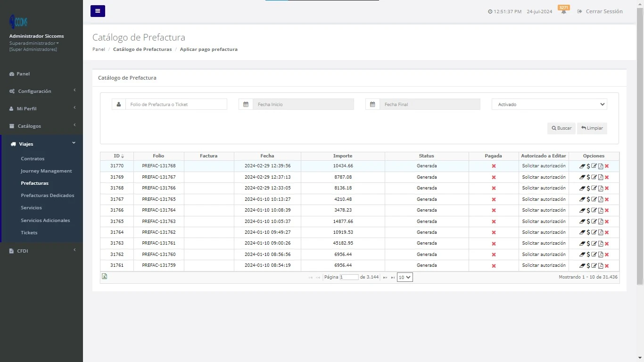The width and height of the screenshot is (644, 362).
Task: Open calendar icon beside Fecha Inicio
Action: click(246, 104)
